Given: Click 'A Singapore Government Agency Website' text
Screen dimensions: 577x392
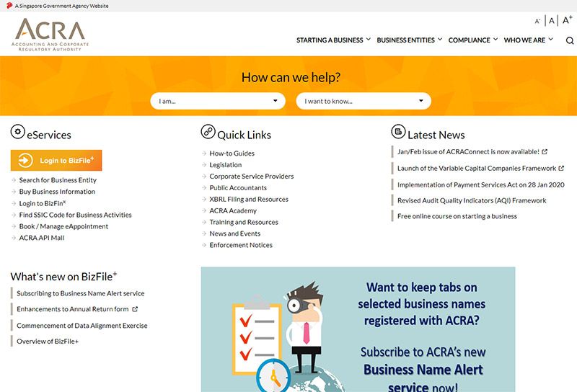Looking at the screenshot, I should point(61,6).
